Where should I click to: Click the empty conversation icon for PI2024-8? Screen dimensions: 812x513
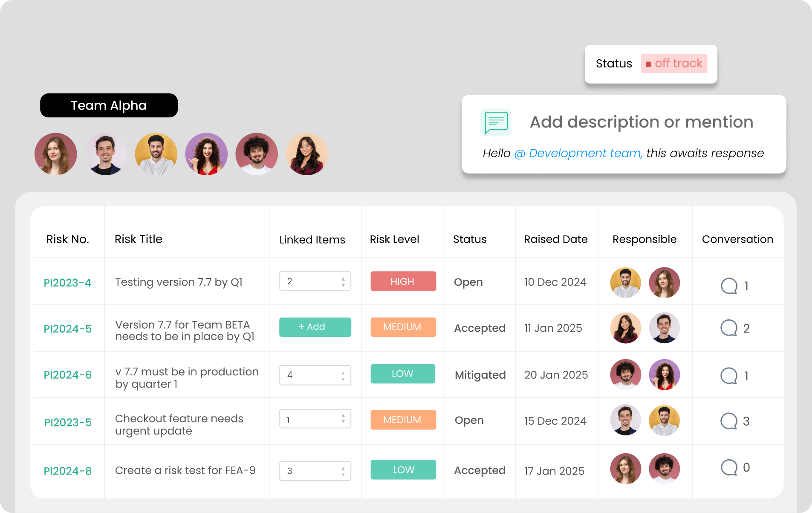click(x=730, y=467)
